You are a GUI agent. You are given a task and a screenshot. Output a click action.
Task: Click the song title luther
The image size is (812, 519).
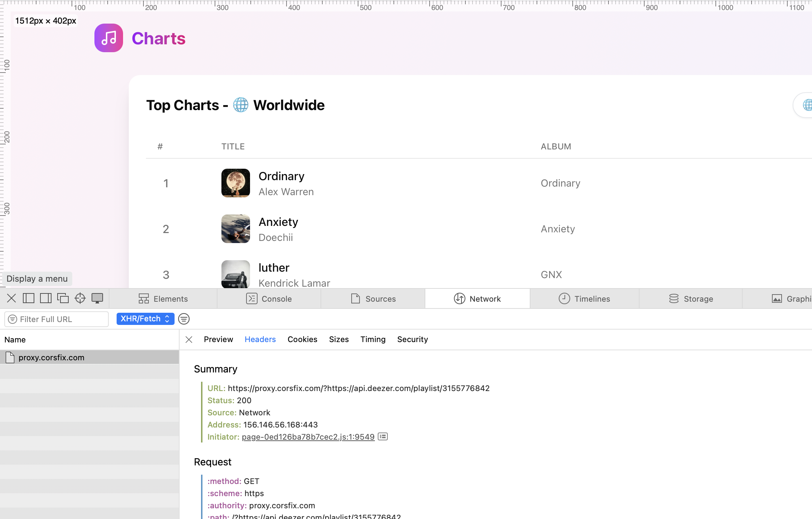(x=274, y=268)
